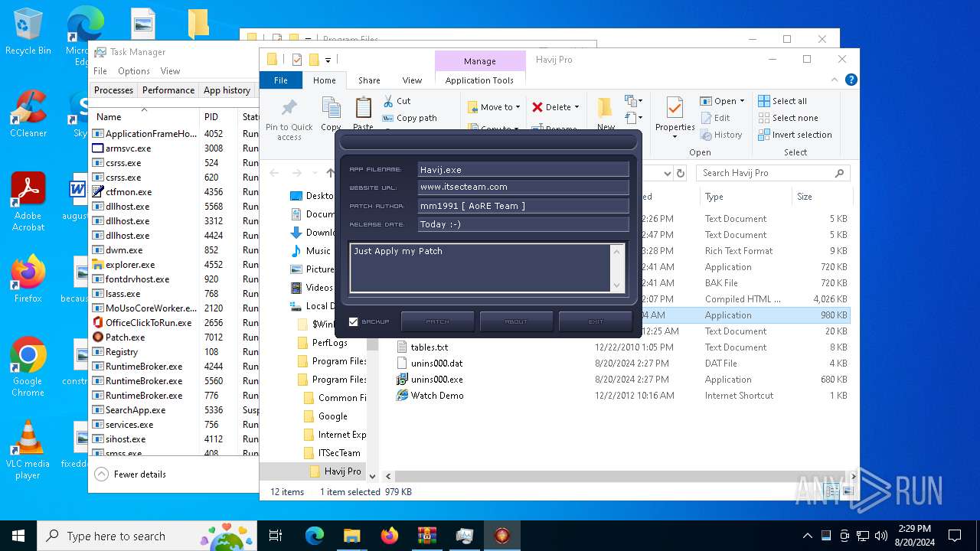Uncheck the Backup checkbox in the patcher

353,321
